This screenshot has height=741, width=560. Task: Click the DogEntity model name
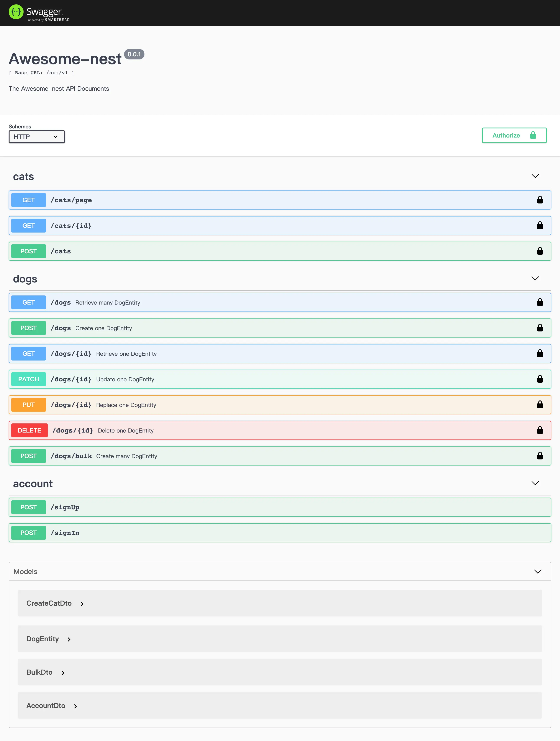[43, 639]
